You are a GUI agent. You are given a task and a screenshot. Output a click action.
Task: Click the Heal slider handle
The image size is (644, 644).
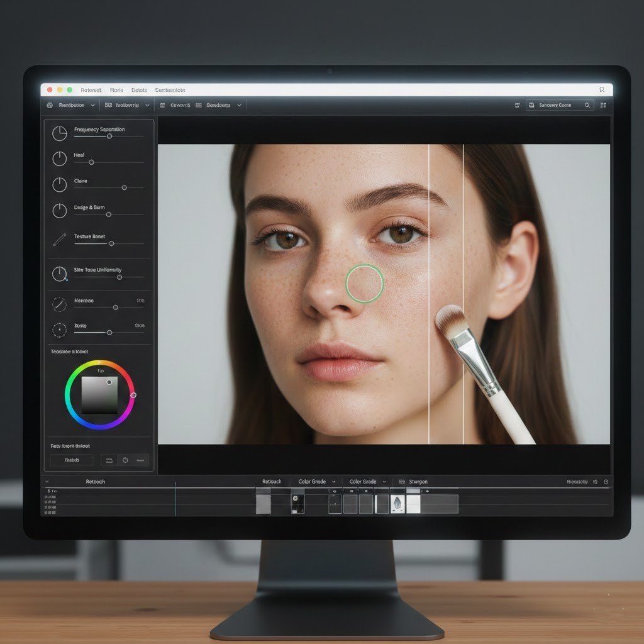click(x=91, y=162)
